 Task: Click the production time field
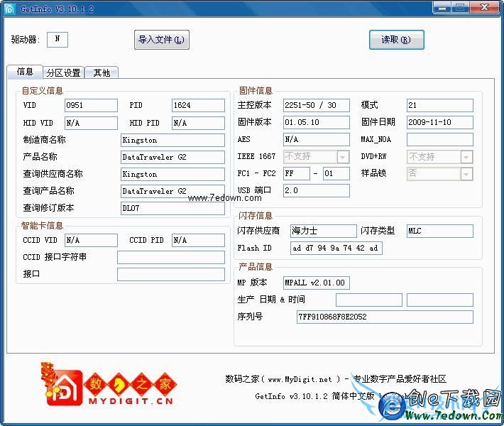(440, 300)
